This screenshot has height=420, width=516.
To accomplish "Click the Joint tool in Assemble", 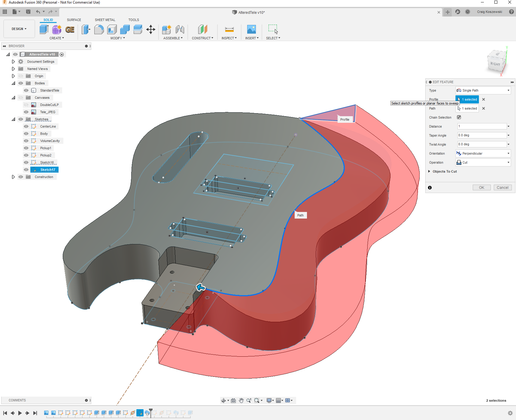I will click(180, 29).
